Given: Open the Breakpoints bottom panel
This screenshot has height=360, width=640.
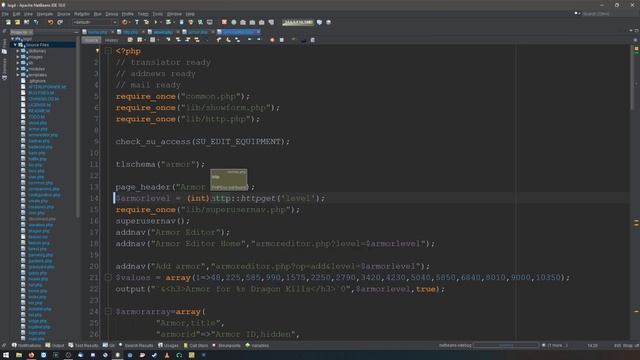Looking at the screenshot, I should (x=226, y=345).
